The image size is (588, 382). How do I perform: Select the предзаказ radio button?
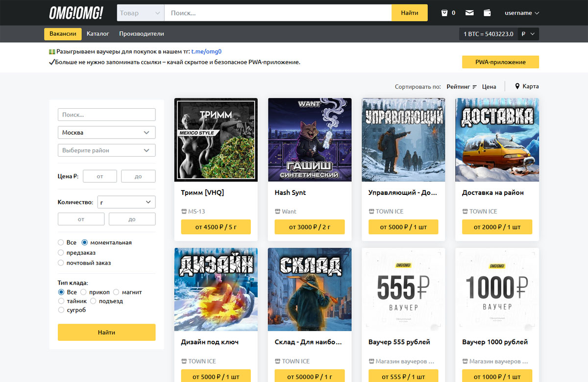tap(61, 253)
